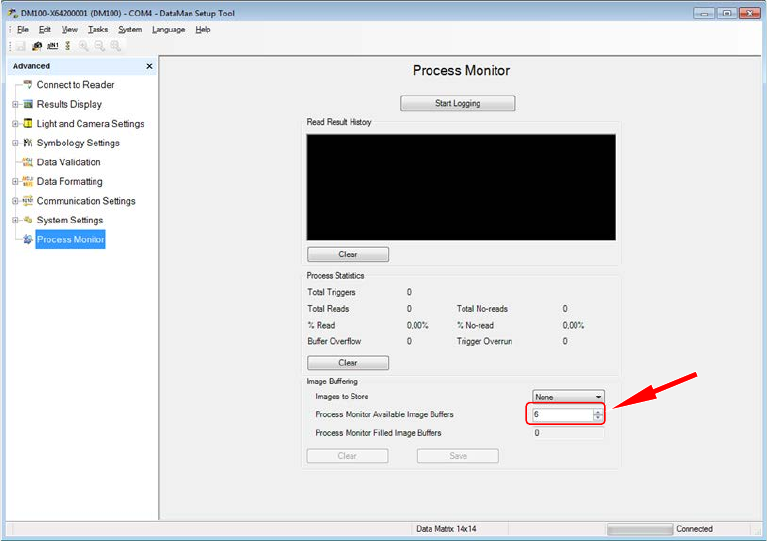Viewport: 767px width, 541px height.
Task: Select Symbology Settings tree item
Action: tap(78, 143)
